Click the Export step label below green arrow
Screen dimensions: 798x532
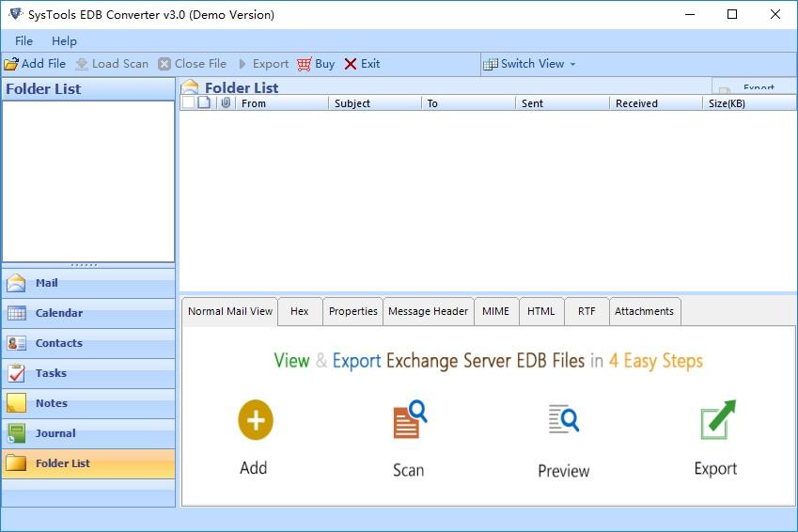[715, 468]
